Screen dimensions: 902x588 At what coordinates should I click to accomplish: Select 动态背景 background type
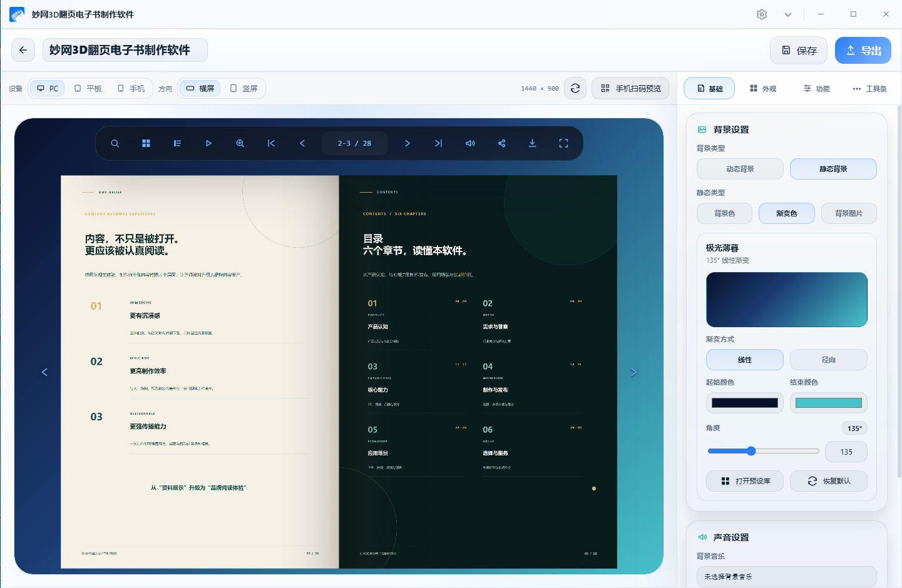[740, 169]
